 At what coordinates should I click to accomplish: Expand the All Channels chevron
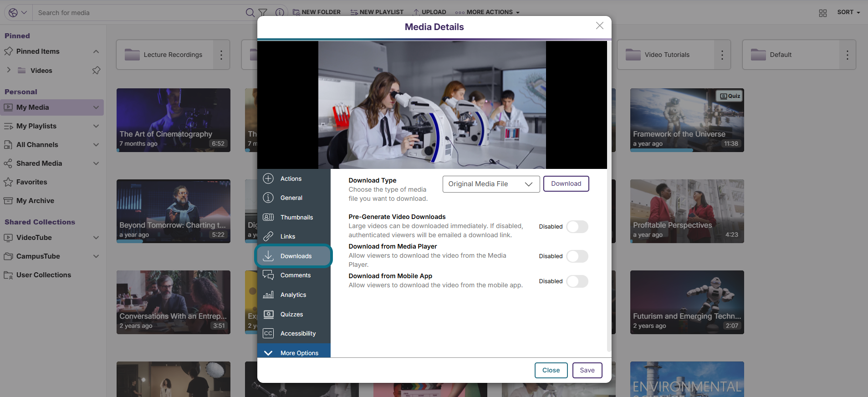[96, 145]
